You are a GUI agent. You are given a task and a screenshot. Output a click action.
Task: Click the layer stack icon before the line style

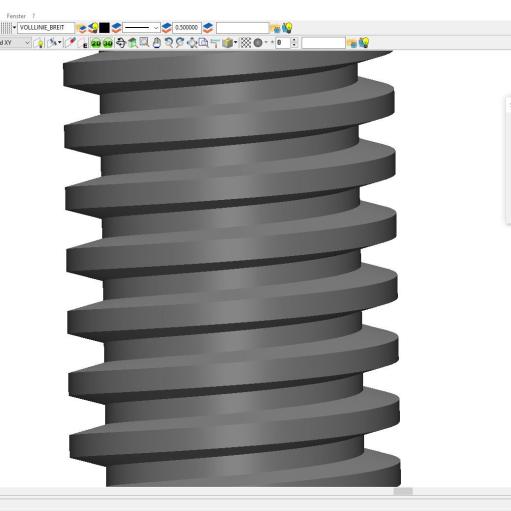(x=116, y=28)
